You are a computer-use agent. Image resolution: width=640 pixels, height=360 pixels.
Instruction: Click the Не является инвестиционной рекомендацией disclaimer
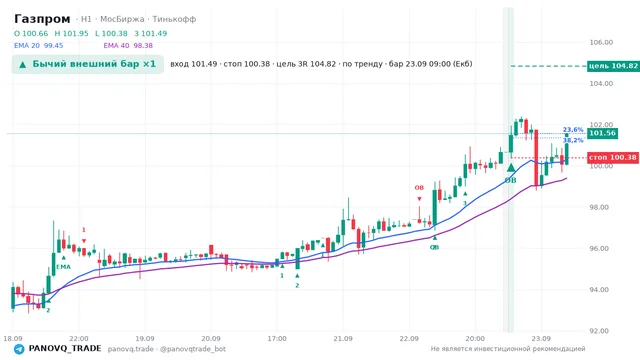coord(508,349)
